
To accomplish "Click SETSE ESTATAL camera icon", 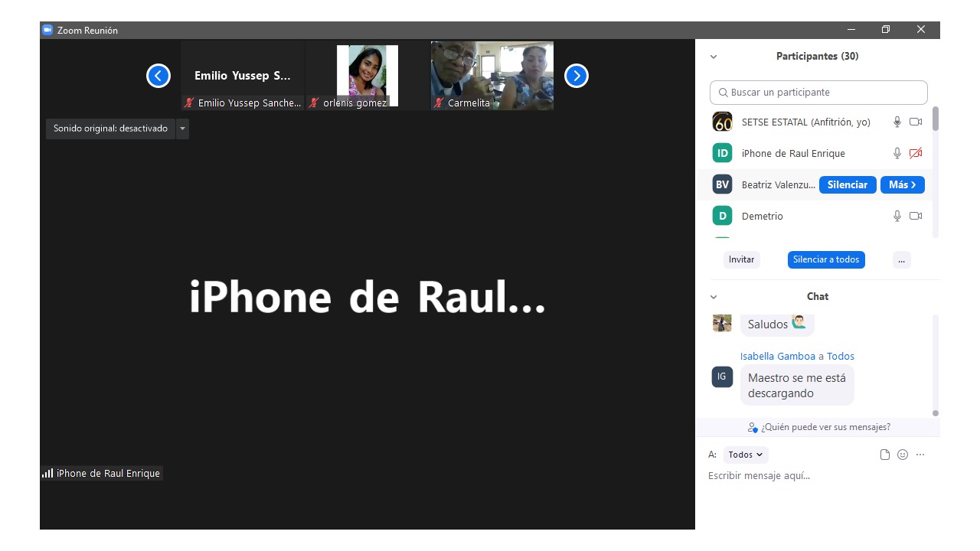I will [x=916, y=122].
